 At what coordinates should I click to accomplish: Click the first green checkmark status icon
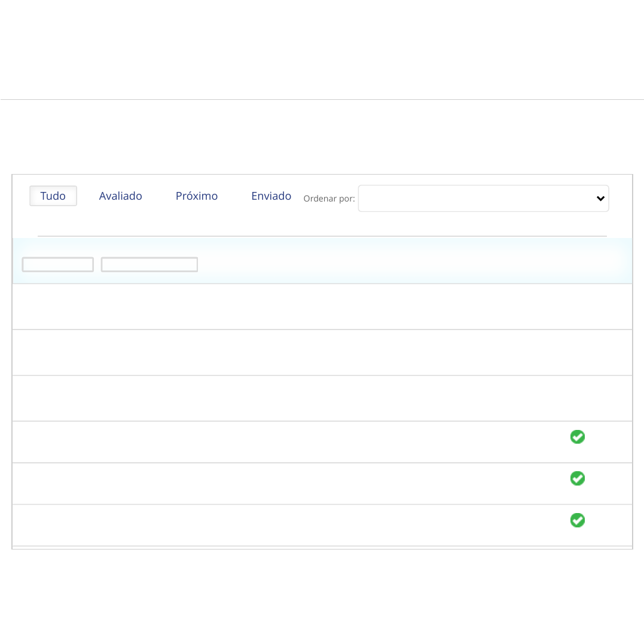(x=577, y=437)
